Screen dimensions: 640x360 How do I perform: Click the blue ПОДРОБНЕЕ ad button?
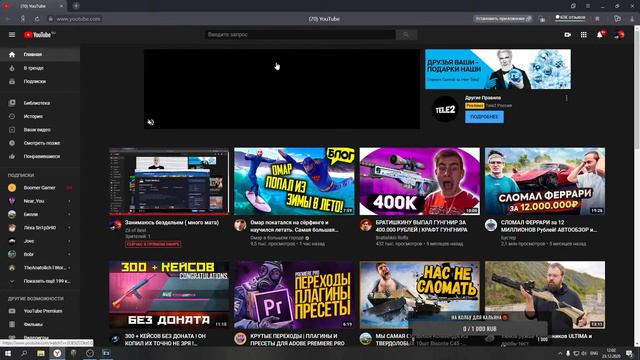pos(484,117)
